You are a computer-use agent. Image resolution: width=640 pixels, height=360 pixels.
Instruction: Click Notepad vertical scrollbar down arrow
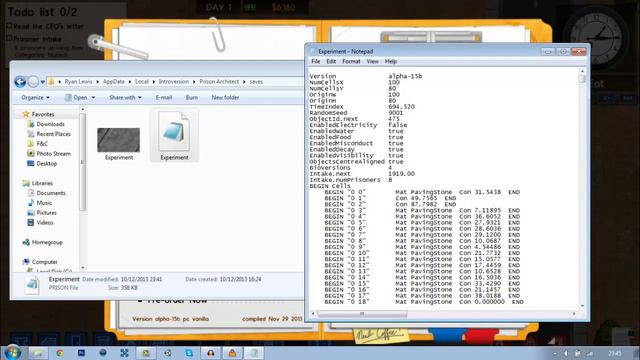click(x=582, y=306)
